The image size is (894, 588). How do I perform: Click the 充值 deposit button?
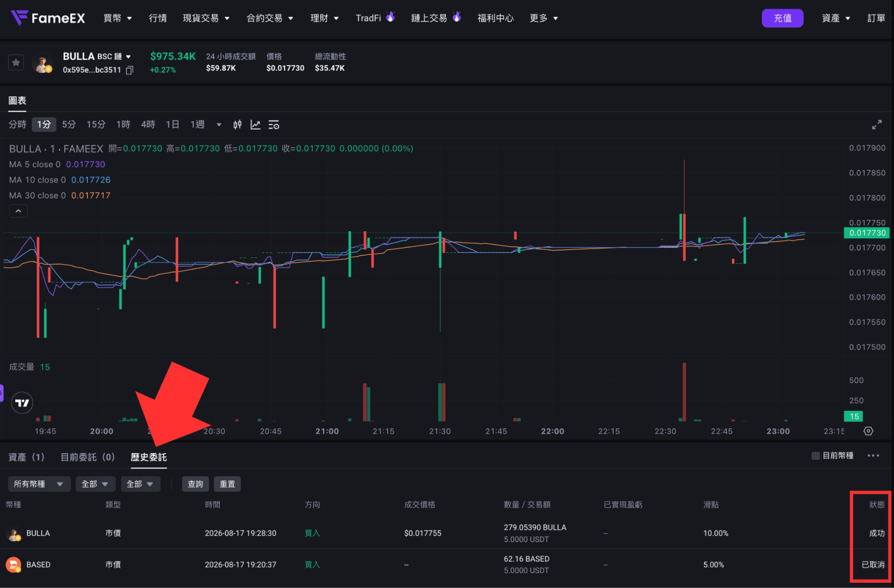tap(782, 18)
